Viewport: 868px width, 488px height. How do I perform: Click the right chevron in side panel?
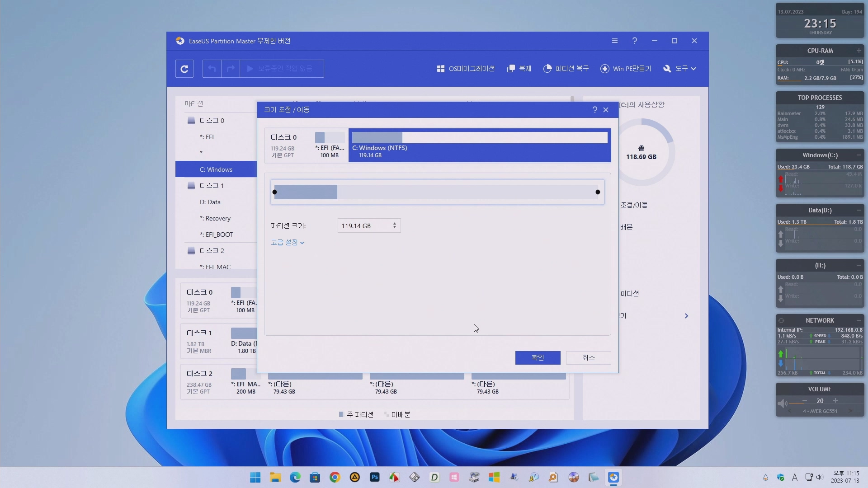686,316
